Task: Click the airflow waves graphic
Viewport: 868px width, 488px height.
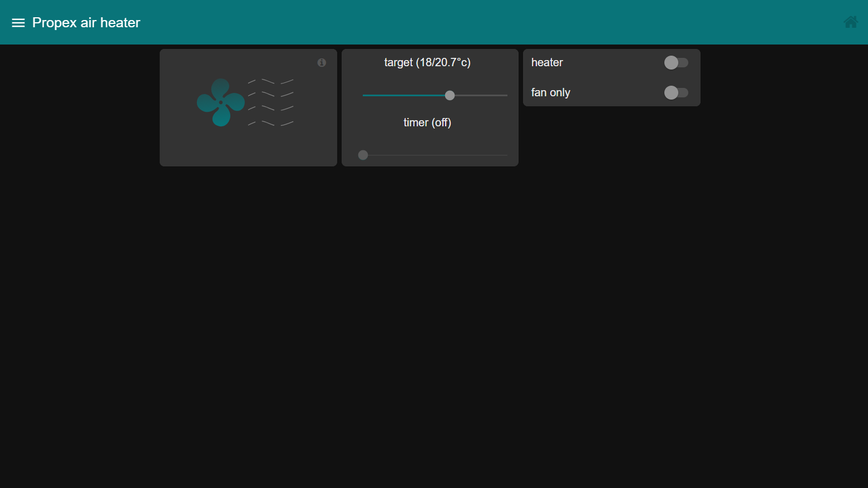Action: (x=271, y=103)
